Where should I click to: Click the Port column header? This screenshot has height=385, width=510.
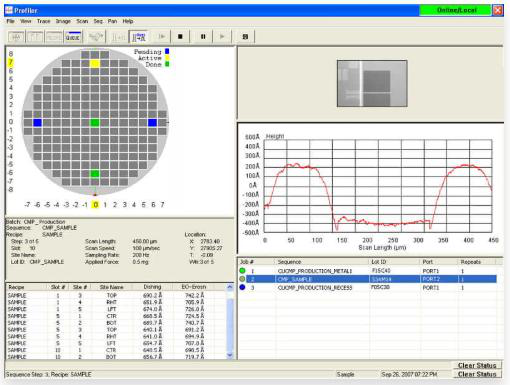coord(439,262)
